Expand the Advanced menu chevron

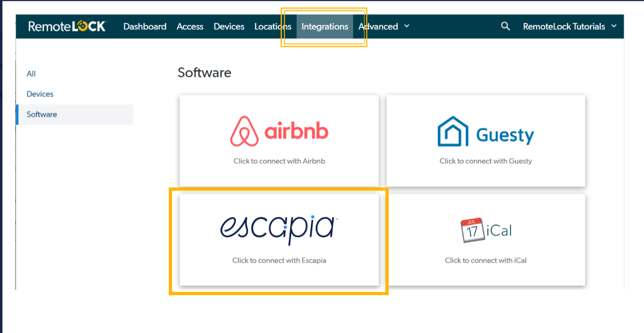click(x=407, y=26)
